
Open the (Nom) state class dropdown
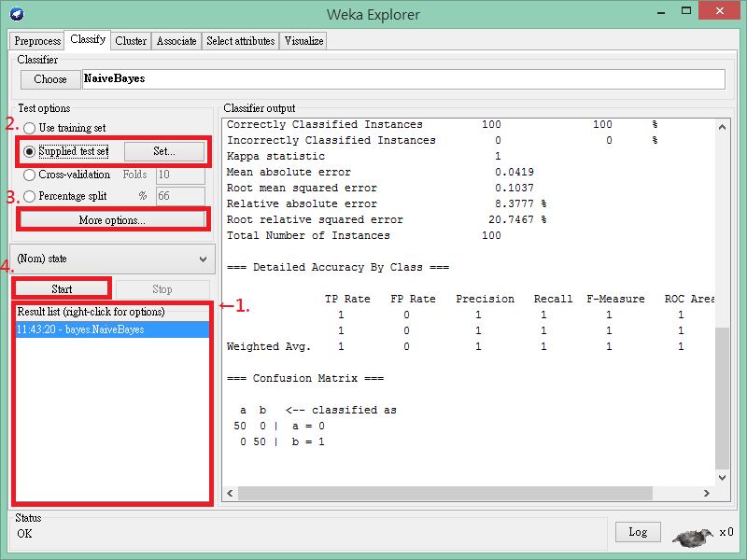tap(112, 259)
